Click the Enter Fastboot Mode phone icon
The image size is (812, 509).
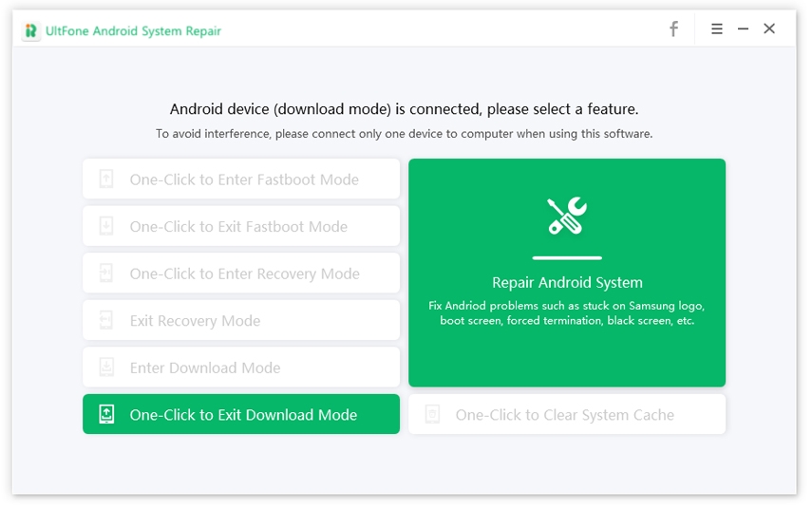click(107, 179)
